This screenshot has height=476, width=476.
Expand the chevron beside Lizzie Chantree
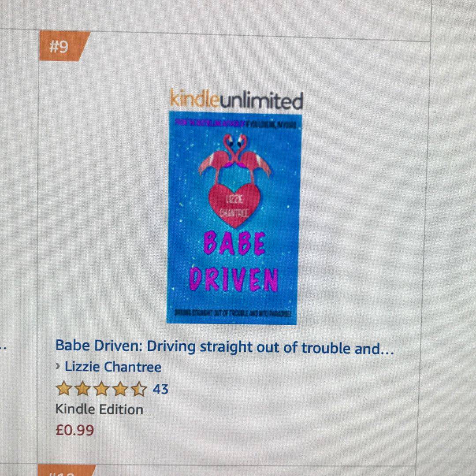(x=58, y=366)
